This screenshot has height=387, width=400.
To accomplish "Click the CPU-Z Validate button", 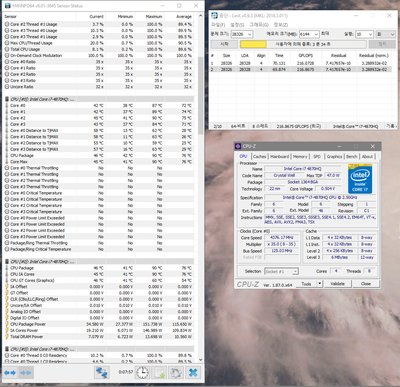I will 337,284.
